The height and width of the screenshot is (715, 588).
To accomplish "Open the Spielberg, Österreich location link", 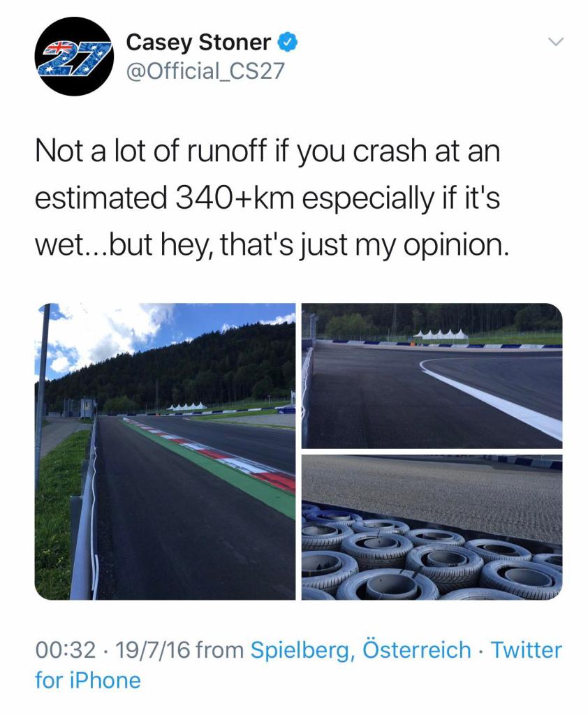I will click(x=360, y=650).
